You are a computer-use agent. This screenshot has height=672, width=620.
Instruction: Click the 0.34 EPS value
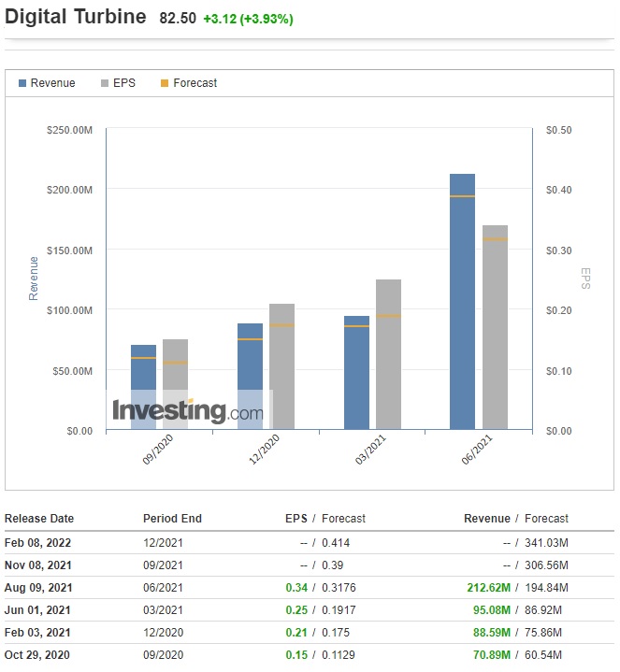coord(296,588)
